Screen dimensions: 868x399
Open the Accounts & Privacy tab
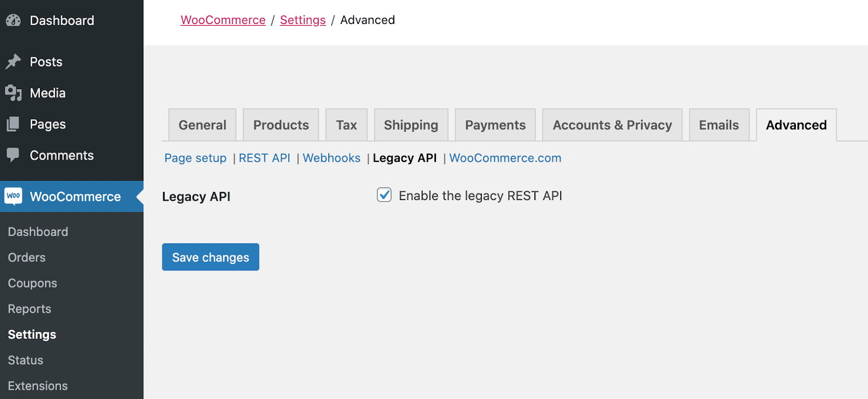click(x=613, y=125)
